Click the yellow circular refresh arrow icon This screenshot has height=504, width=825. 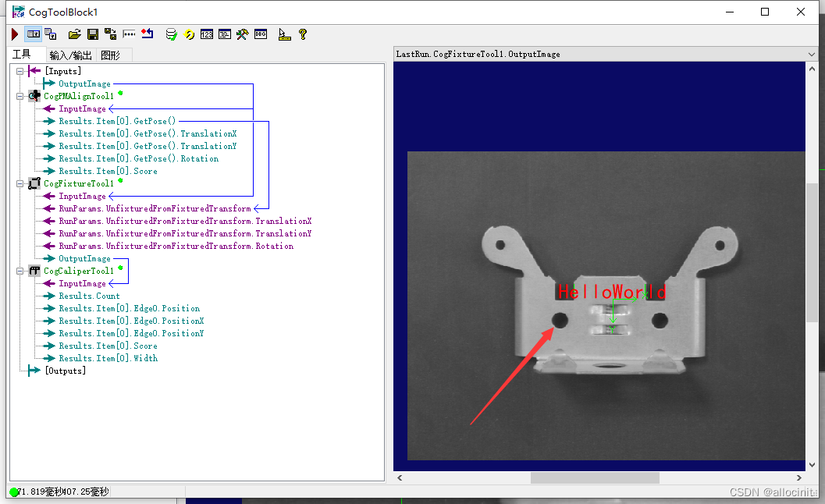click(x=190, y=35)
